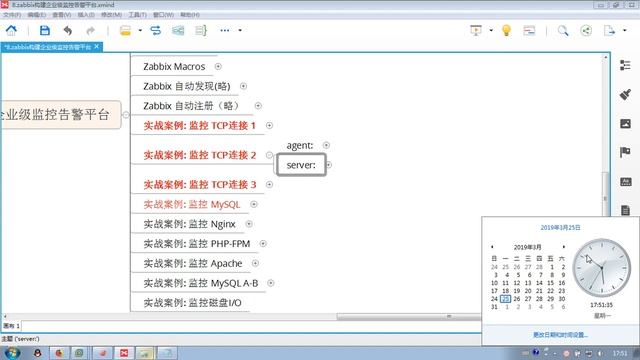Open the Outline panel in sidebar
Screen dimensions: 640x360
click(x=625, y=65)
